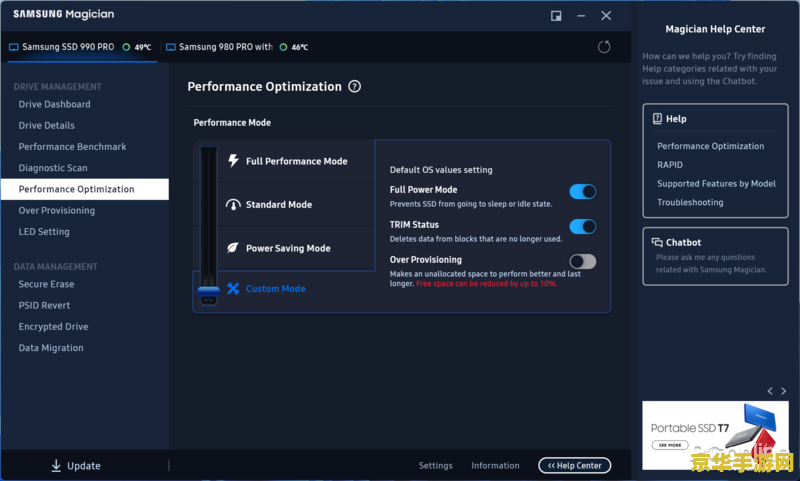
Task: Click the Standard Mode gauge icon
Action: click(233, 205)
